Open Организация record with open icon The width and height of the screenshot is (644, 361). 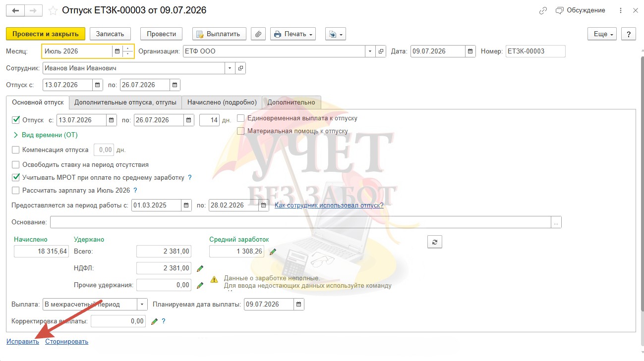[381, 51]
